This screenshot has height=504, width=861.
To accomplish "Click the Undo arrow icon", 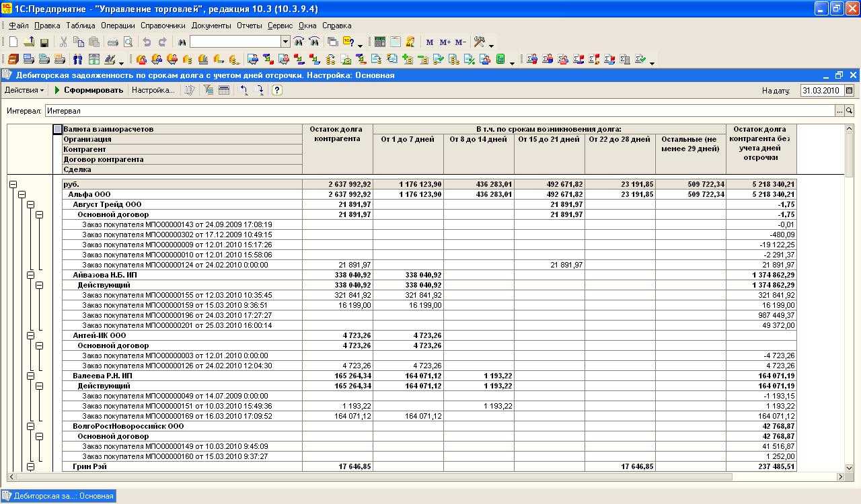I will point(147,42).
